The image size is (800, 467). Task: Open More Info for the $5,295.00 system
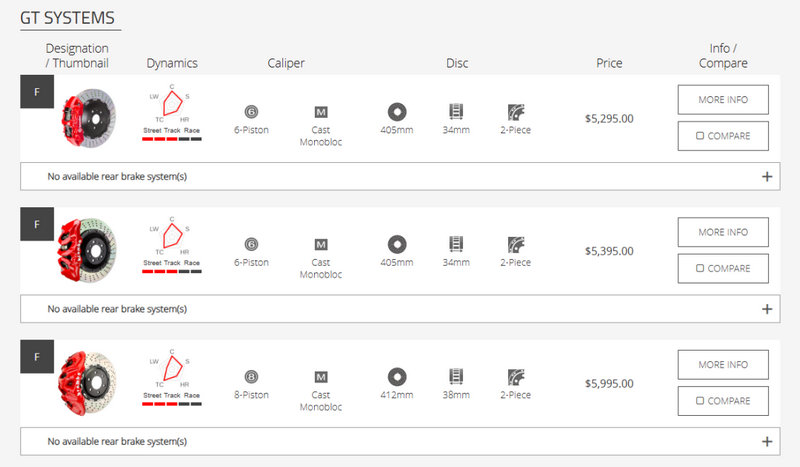723,99
